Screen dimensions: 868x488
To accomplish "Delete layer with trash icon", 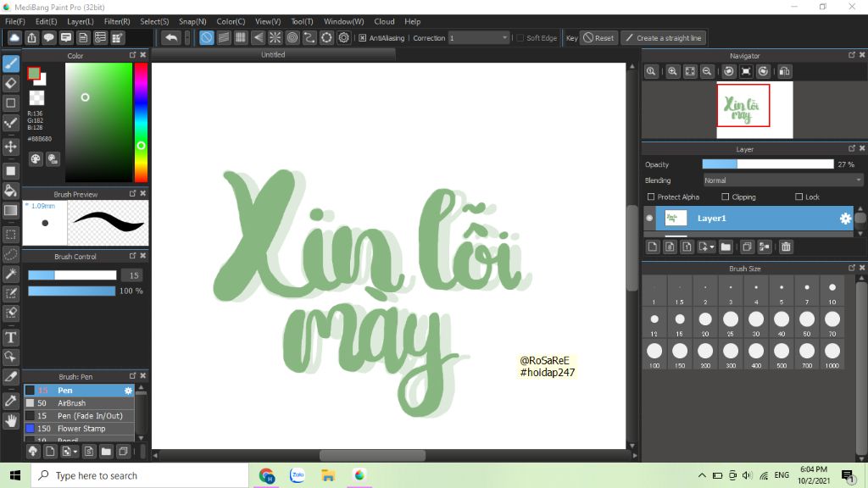I will (x=786, y=247).
